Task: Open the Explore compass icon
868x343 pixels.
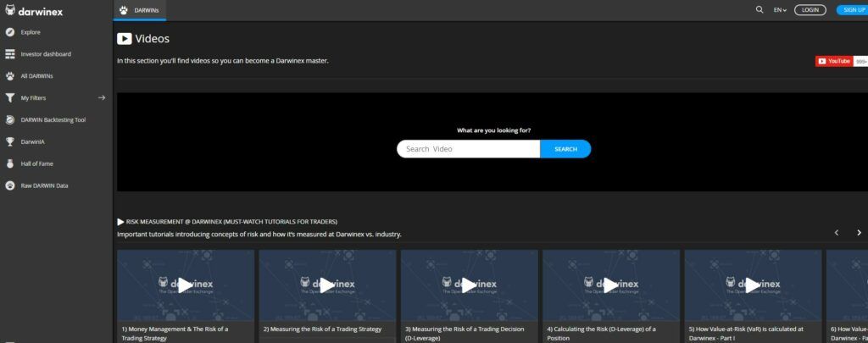Action: coord(10,32)
